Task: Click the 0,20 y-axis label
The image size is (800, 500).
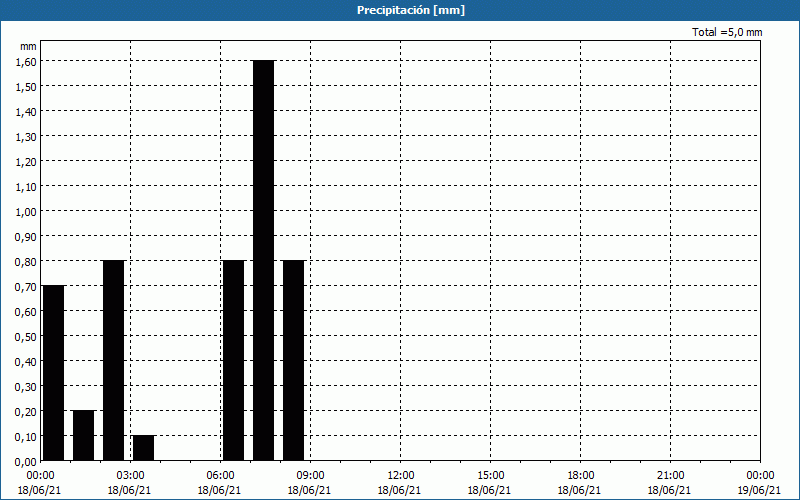Action: click(26, 411)
